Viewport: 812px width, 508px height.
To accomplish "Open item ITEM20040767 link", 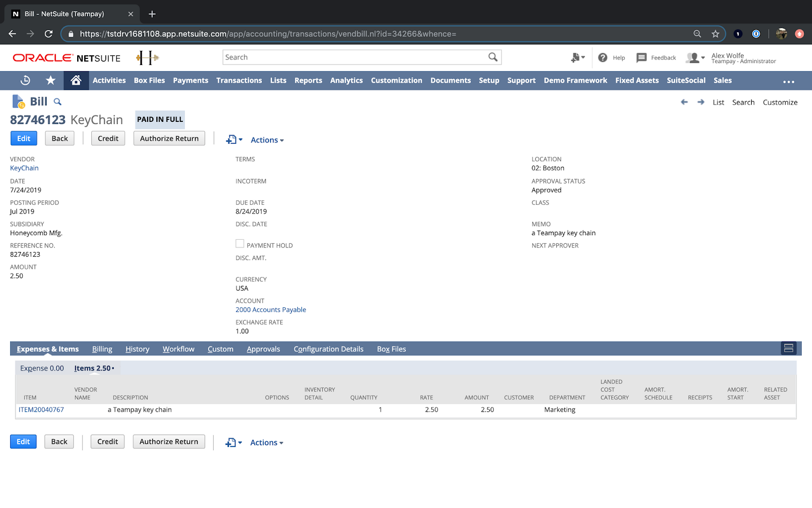I will pos(42,409).
